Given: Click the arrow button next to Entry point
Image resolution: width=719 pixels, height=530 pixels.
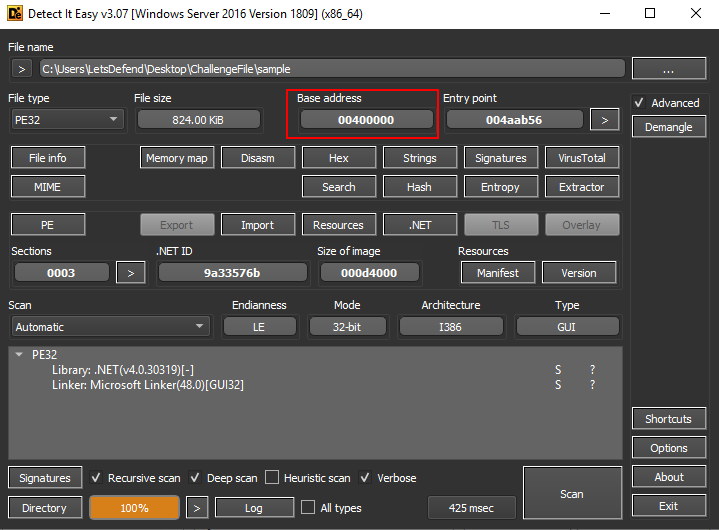Looking at the screenshot, I should click(x=603, y=120).
